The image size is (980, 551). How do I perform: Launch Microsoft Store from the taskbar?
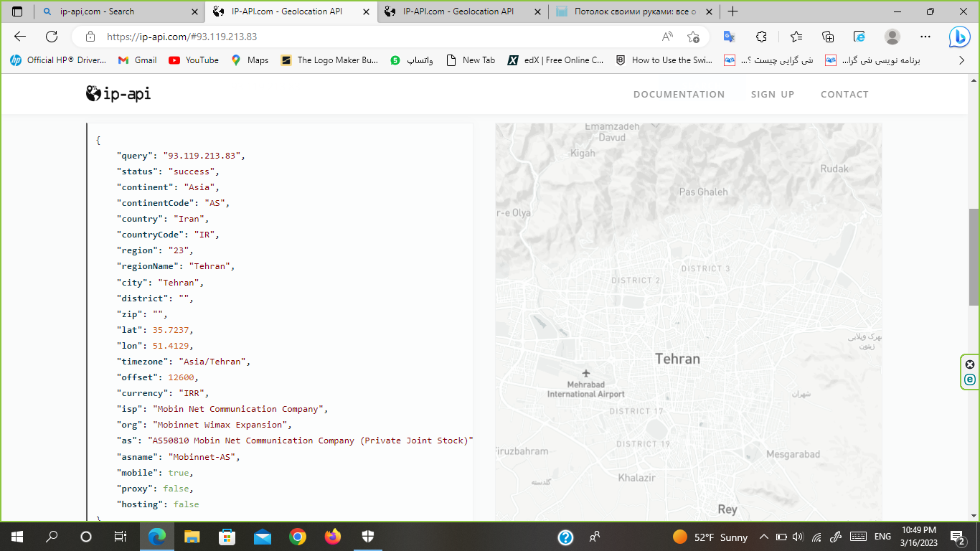click(227, 537)
